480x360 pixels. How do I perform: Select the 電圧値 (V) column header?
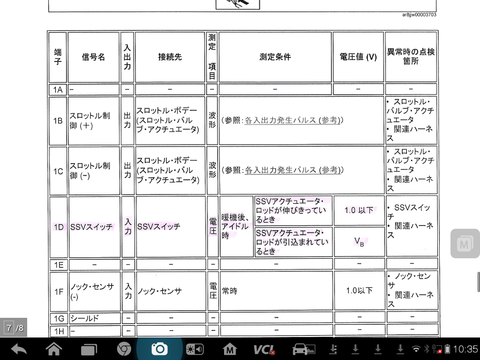tap(358, 57)
